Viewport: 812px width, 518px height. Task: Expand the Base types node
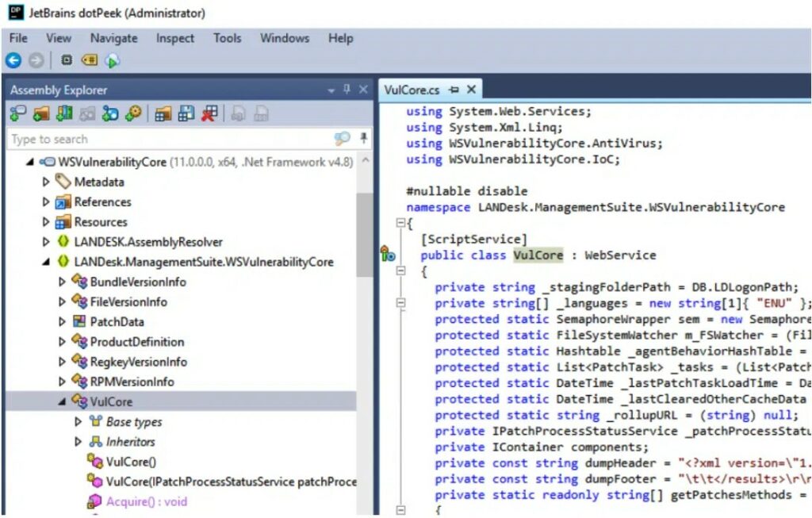coord(78,421)
